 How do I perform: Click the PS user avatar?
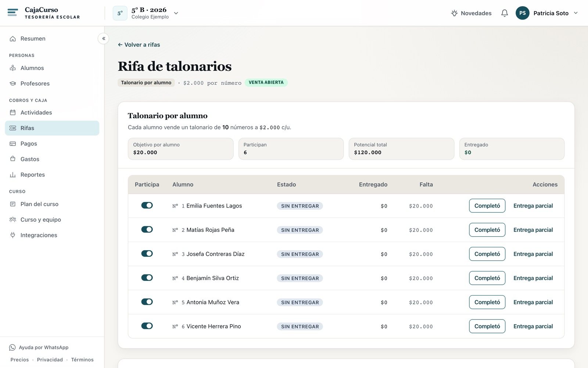coord(522,13)
